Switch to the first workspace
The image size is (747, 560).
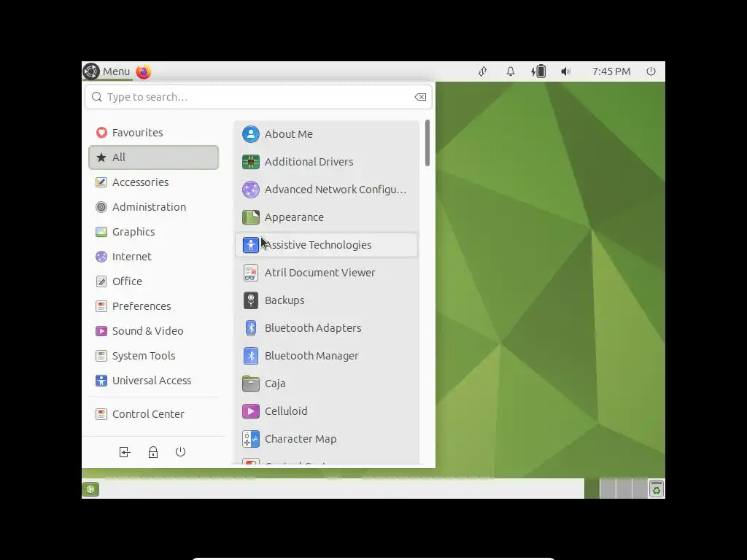[x=592, y=489]
